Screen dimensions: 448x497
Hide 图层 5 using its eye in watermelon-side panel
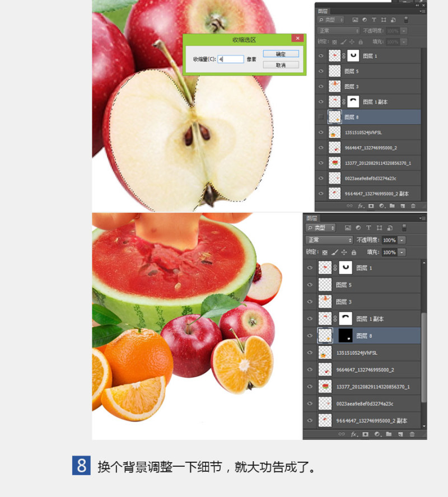pos(310,285)
